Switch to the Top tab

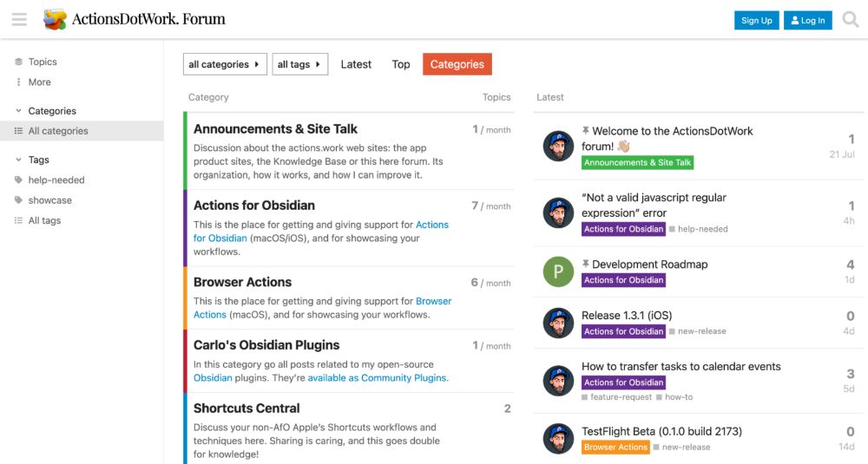point(401,64)
